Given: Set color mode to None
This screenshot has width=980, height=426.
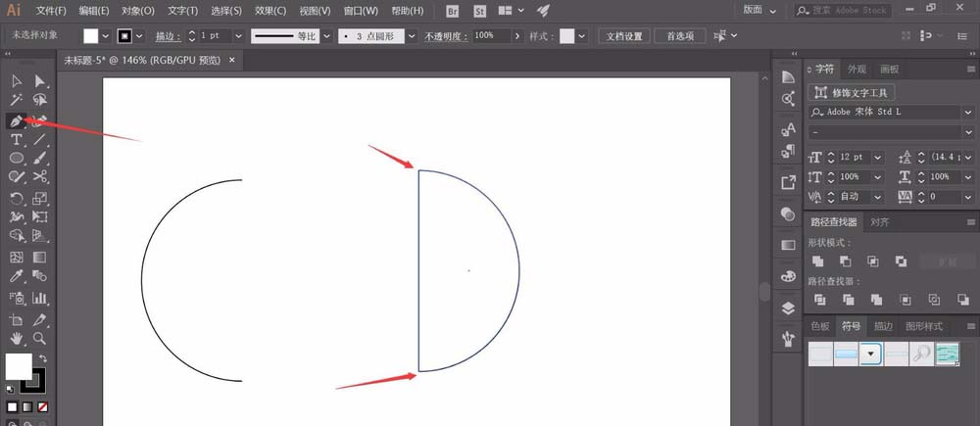Looking at the screenshot, I should pyautogui.click(x=42, y=406).
